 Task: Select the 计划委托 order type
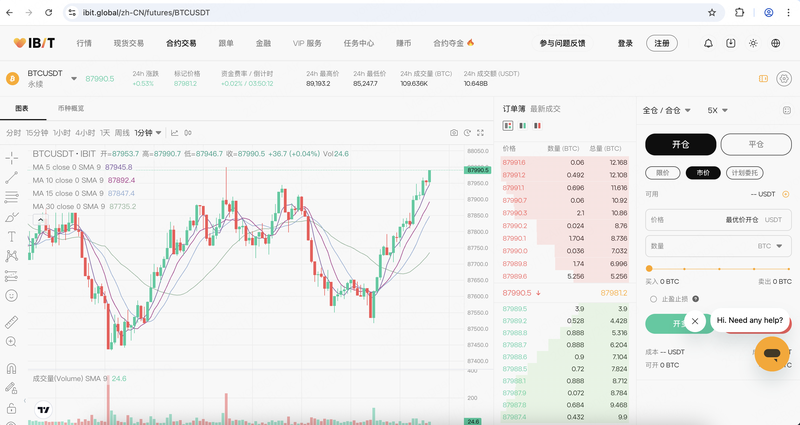pos(745,173)
